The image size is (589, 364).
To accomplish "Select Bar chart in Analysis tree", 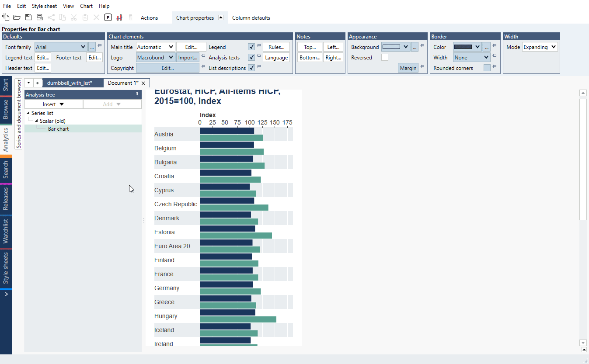I will click(58, 129).
